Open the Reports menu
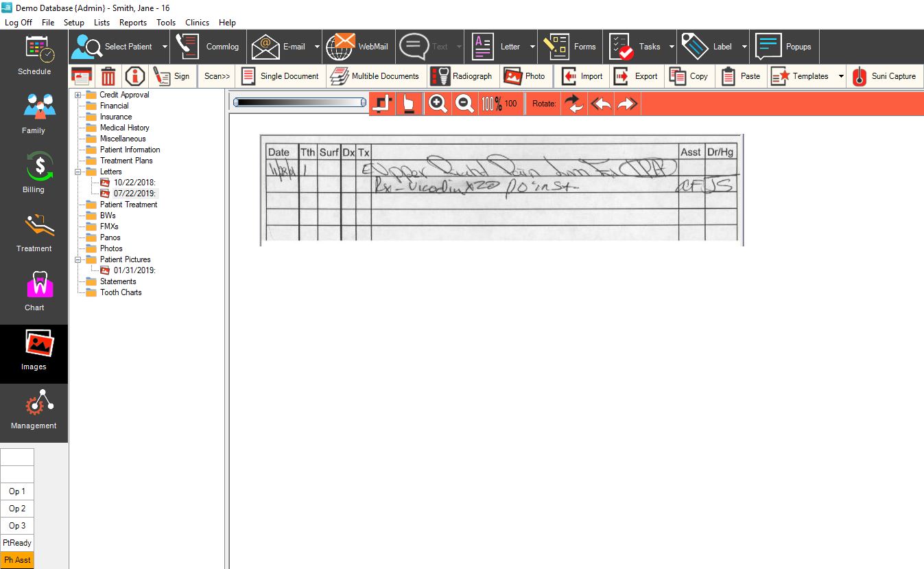This screenshot has height=569, width=924. click(132, 22)
